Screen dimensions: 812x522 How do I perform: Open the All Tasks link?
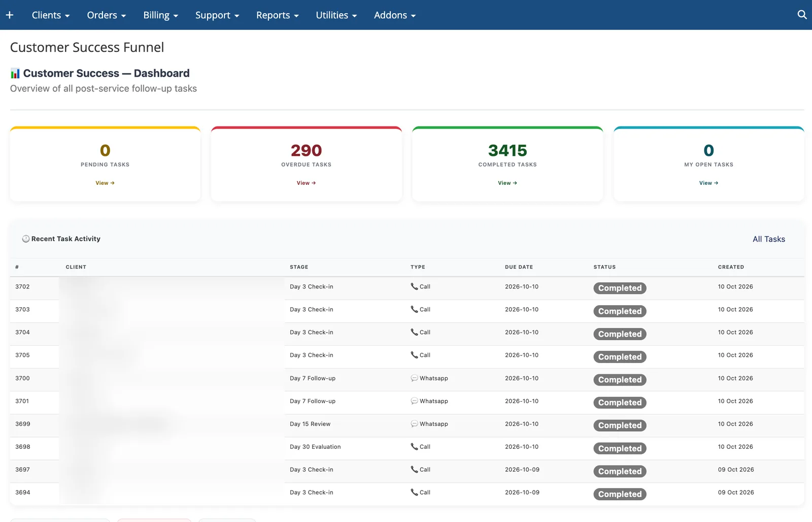pos(768,239)
